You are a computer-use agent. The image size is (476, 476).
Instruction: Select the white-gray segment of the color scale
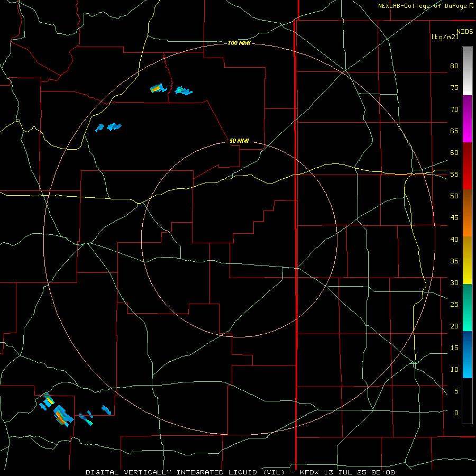click(467, 71)
